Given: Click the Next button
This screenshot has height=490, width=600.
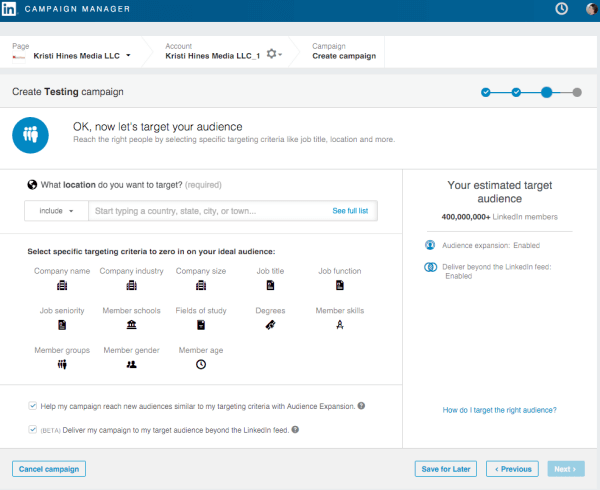Looking at the screenshot, I should [566, 469].
